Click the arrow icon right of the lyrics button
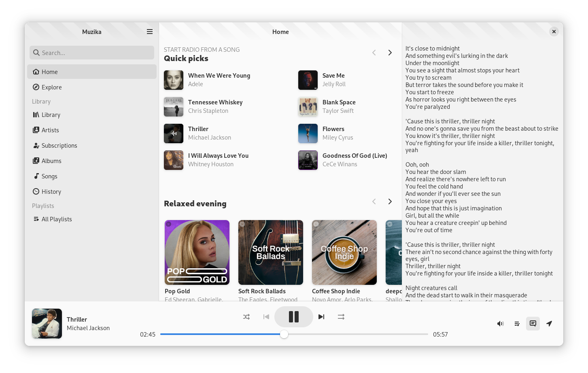 tap(549, 323)
